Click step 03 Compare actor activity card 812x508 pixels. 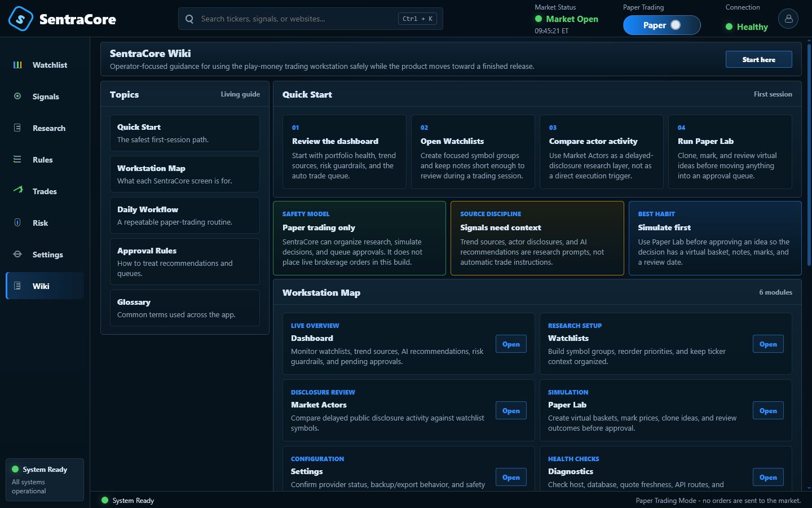coord(602,152)
